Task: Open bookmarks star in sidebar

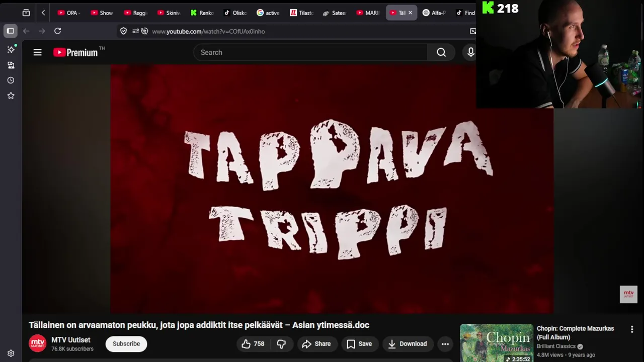Action: pyautogui.click(x=11, y=96)
